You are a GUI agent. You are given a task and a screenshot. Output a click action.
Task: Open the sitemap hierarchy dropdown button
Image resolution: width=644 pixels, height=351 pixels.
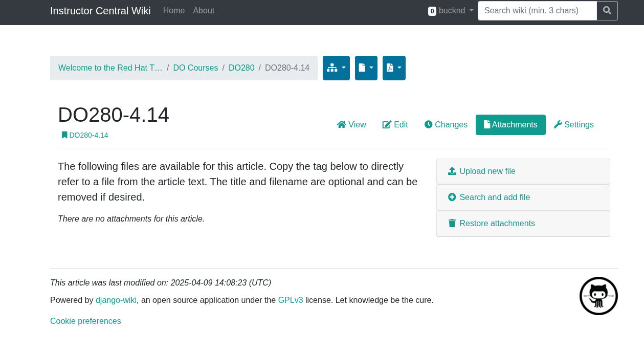(336, 68)
